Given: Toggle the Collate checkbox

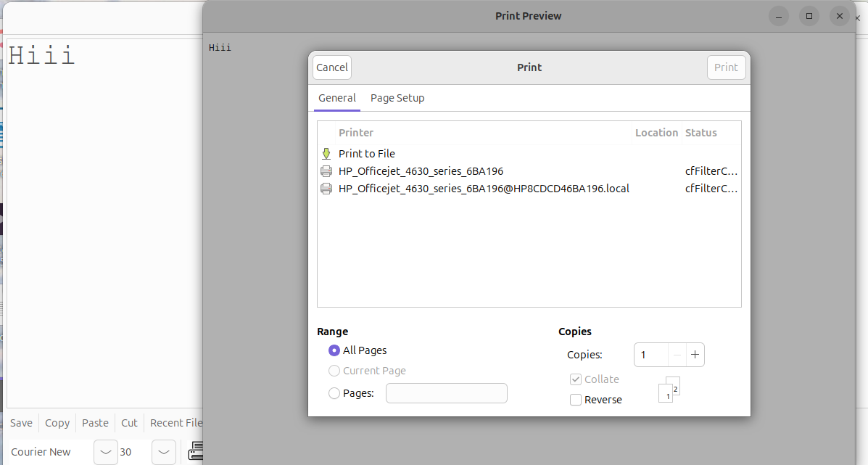Looking at the screenshot, I should [575, 379].
